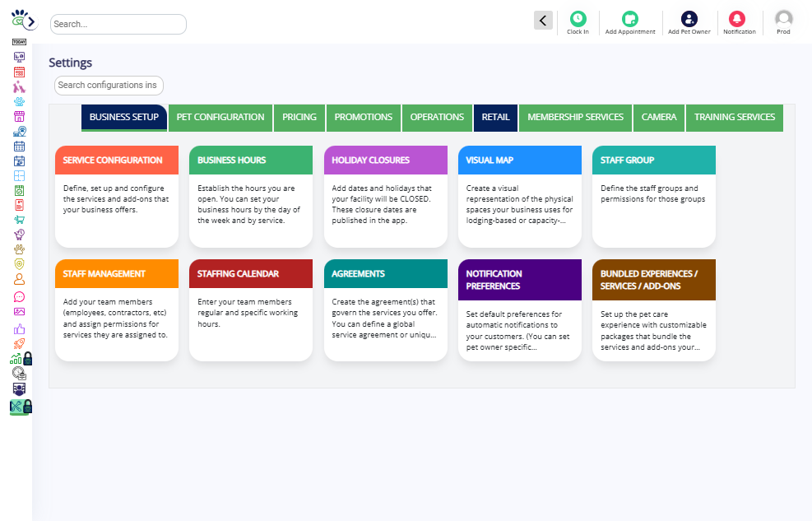Switch to the Camera tab

click(x=659, y=118)
